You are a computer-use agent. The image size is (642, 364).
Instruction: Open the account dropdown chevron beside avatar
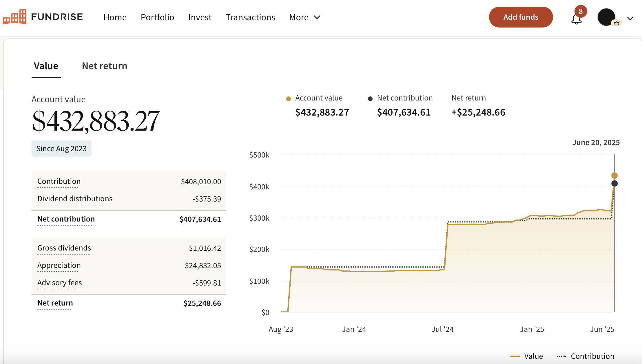click(x=630, y=18)
